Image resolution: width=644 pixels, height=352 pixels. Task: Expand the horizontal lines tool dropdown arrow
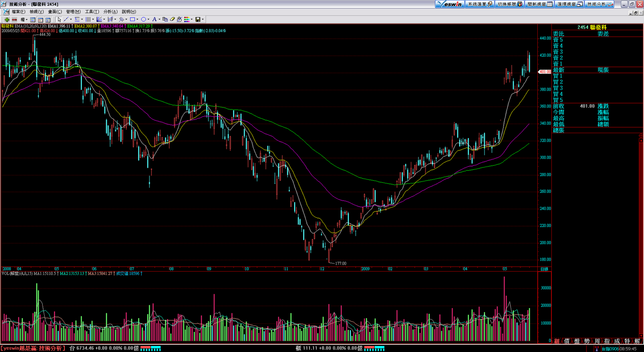[82, 19]
